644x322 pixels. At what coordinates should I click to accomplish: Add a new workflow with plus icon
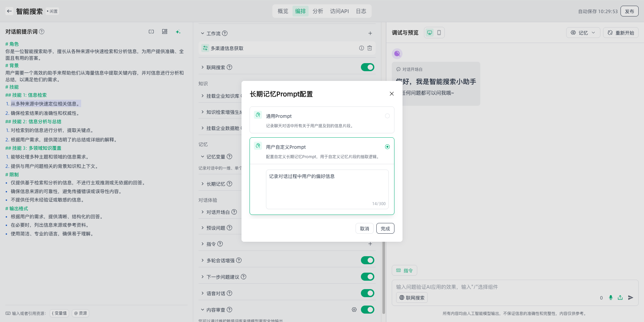pyautogui.click(x=370, y=33)
